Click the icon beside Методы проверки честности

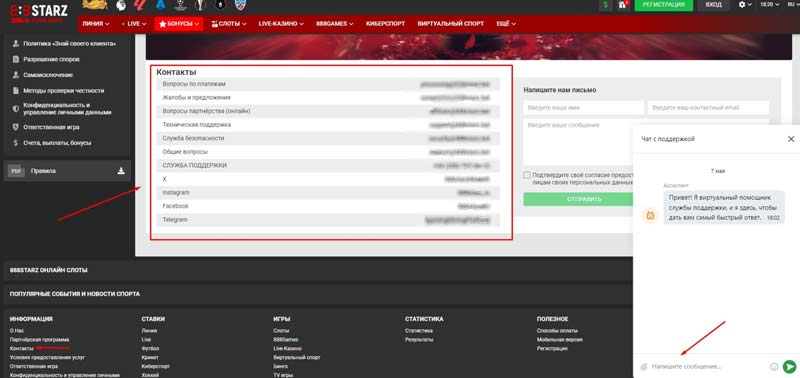[x=16, y=91]
